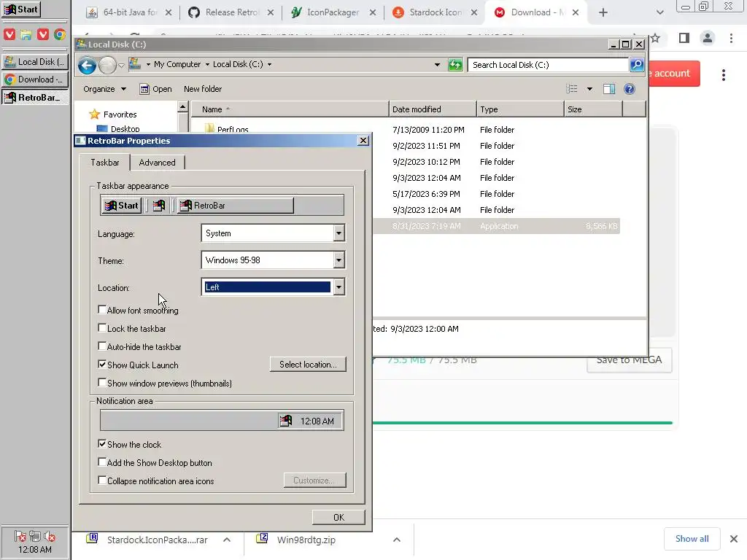Focus the Search Local Disk (C:) field
The image size is (747, 560).
pos(548,65)
